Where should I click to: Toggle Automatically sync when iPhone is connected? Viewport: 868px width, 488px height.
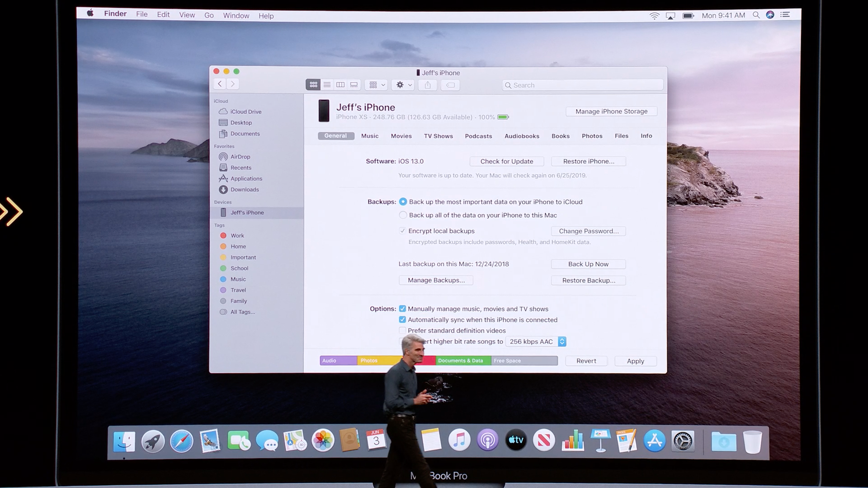tap(402, 319)
